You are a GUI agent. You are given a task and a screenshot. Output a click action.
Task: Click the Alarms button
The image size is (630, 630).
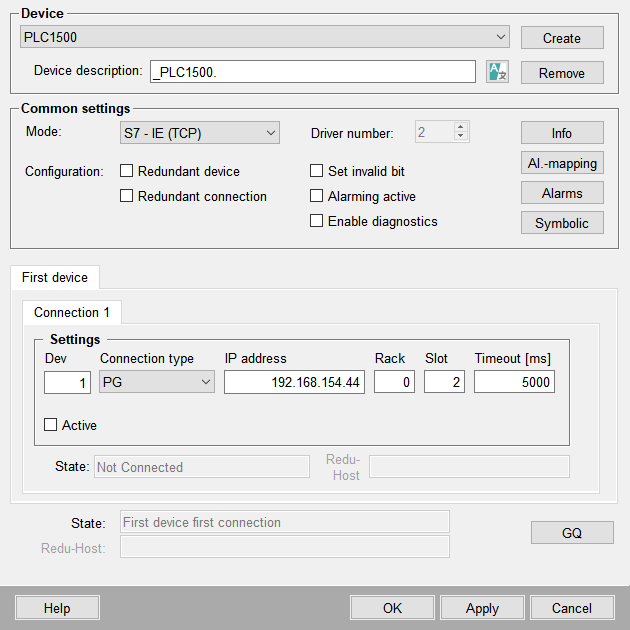point(562,193)
